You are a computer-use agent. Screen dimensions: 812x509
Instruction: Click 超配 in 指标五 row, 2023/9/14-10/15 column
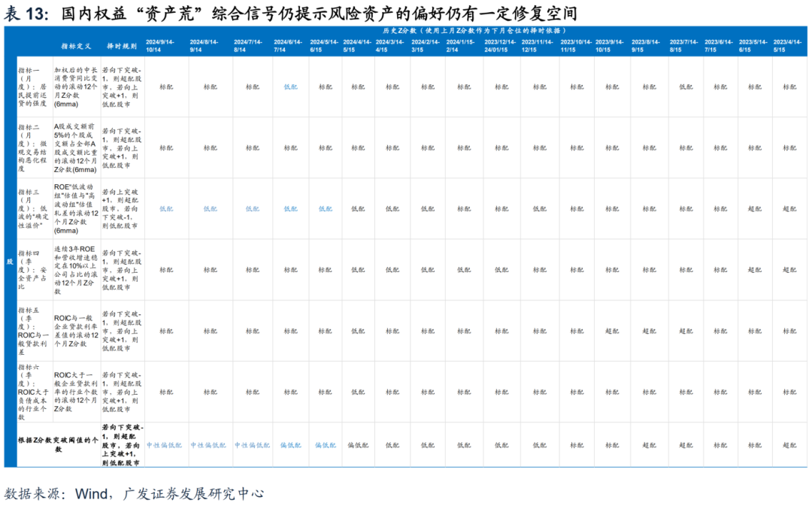[612, 331]
